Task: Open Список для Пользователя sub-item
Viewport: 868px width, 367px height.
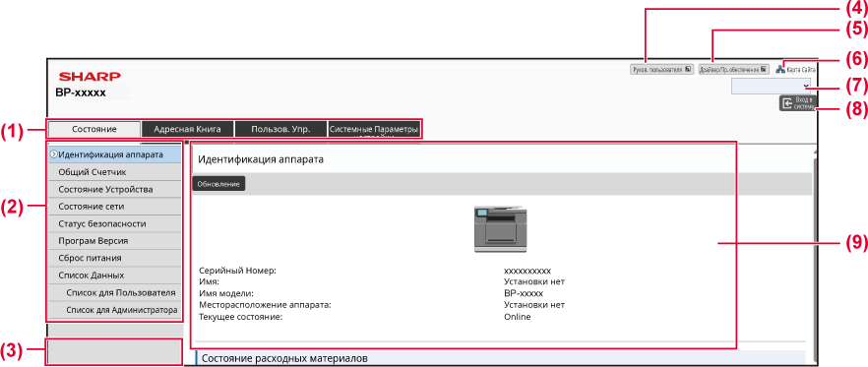Action: point(114,292)
